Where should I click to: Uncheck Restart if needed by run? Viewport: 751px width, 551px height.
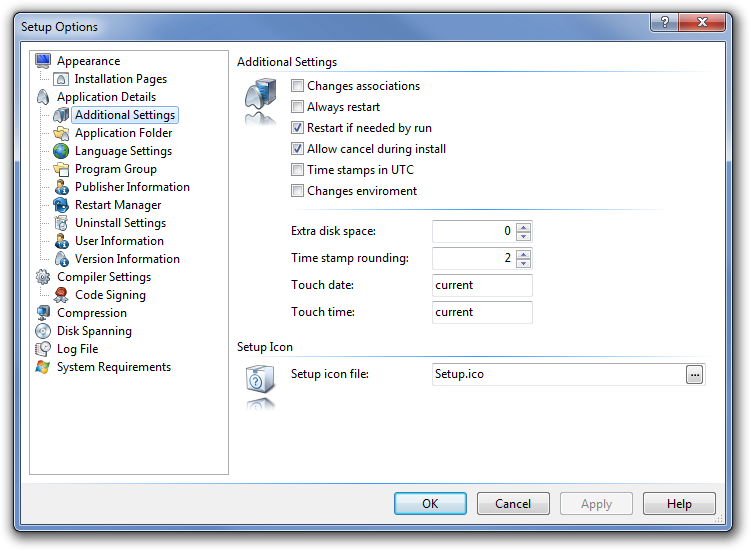pyautogui.click(x=297, y=128)
